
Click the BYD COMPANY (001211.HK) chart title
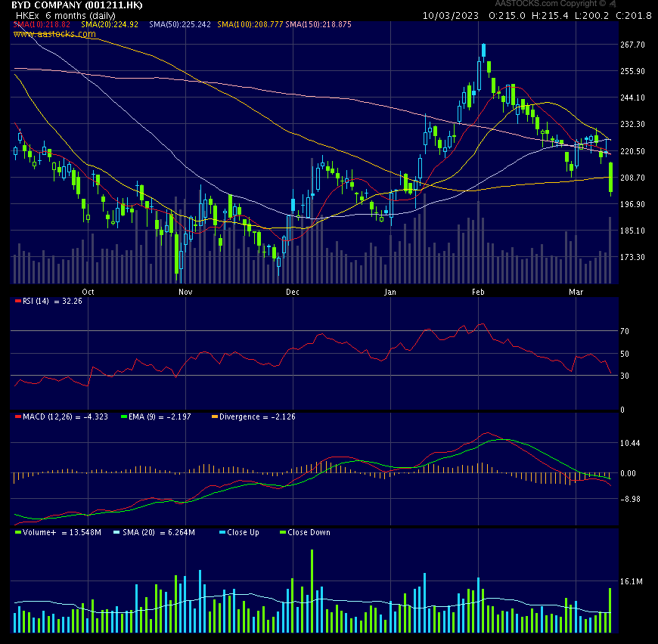coord(77,5)
